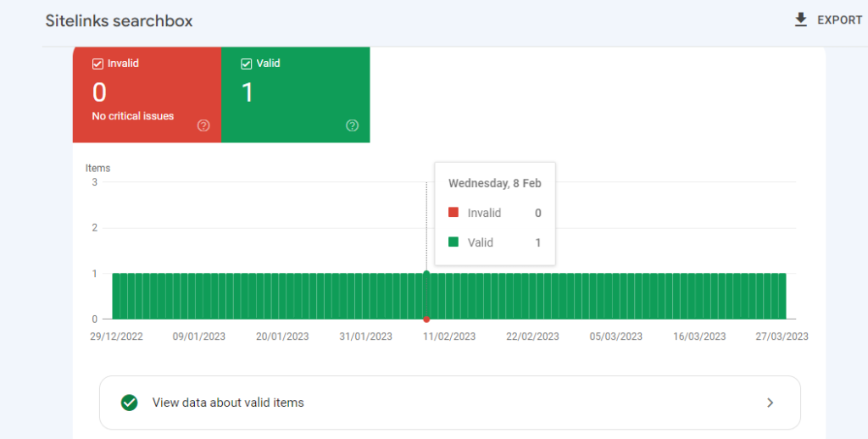The height and width of the screenshot is (439, 868).
Task: Uncheck the Valid checkbox
Action: click(x=247, y=64)
